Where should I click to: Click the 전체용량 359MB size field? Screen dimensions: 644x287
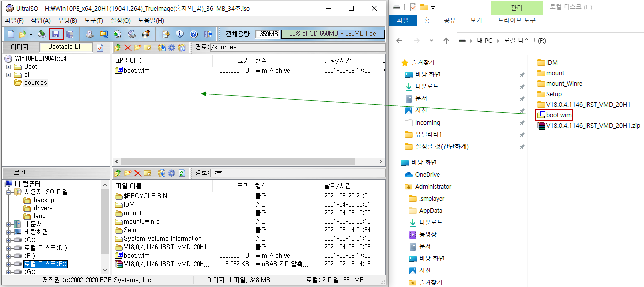(x=267, y=34)
